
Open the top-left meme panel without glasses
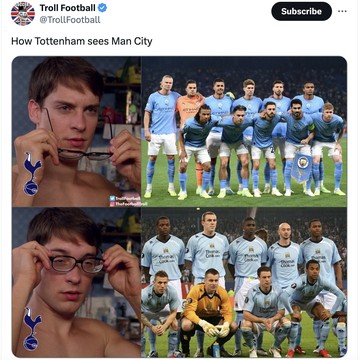(x=76, y=131)
